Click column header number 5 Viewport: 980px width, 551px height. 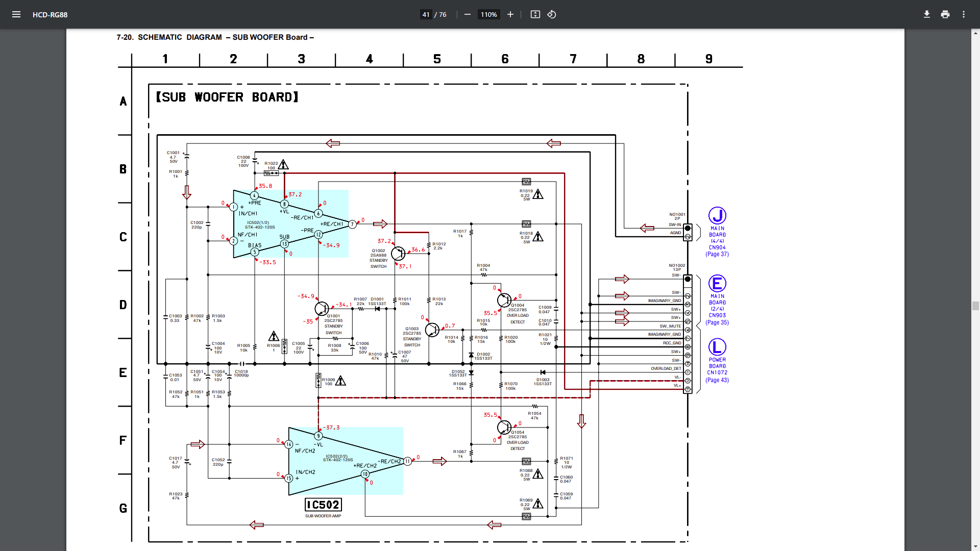pos(437,59)
